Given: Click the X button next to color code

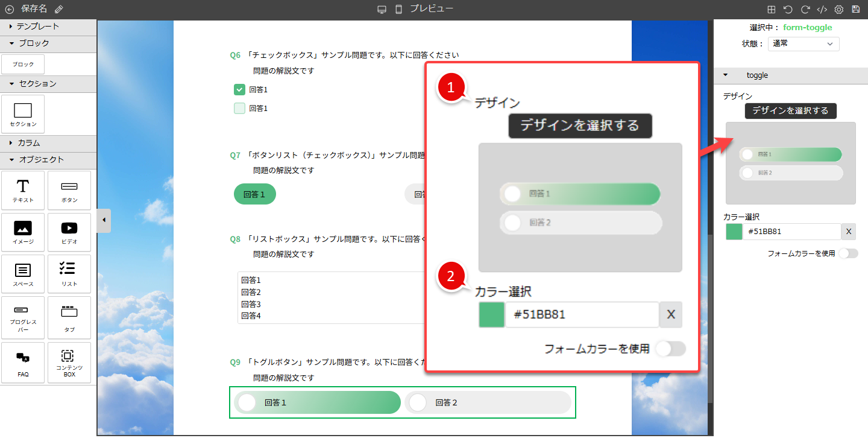Looking at the screenshot, I should point(849,232).
